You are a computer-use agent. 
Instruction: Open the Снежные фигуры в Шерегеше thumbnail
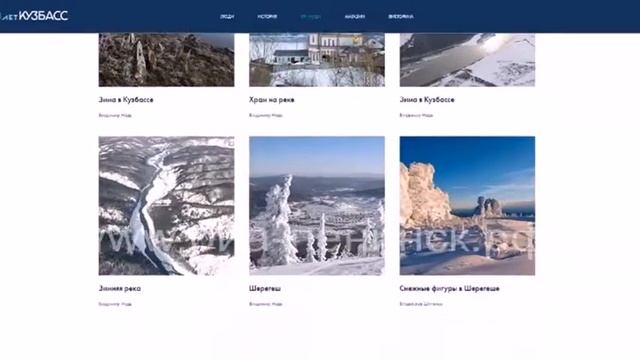pos(467,206)
